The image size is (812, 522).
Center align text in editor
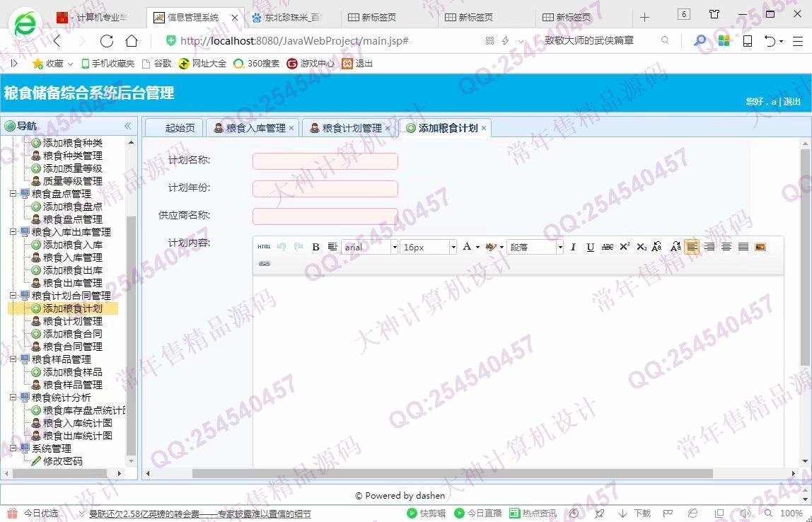coord(726,247)
